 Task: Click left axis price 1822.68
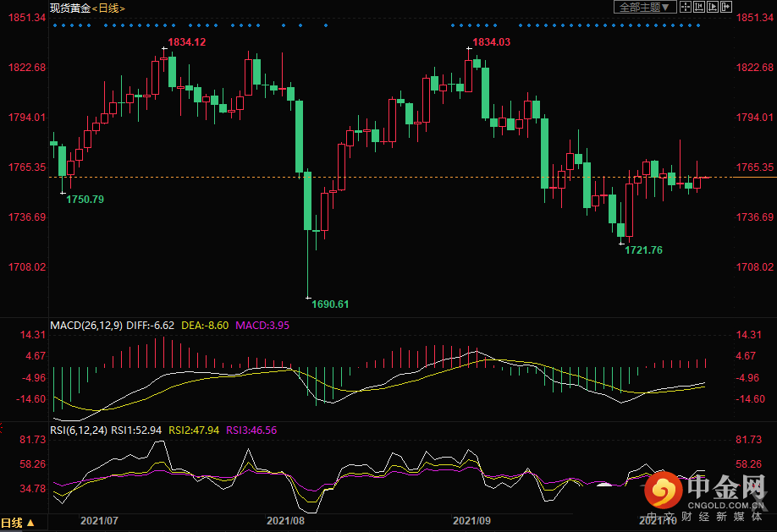[x=27, y=68]
